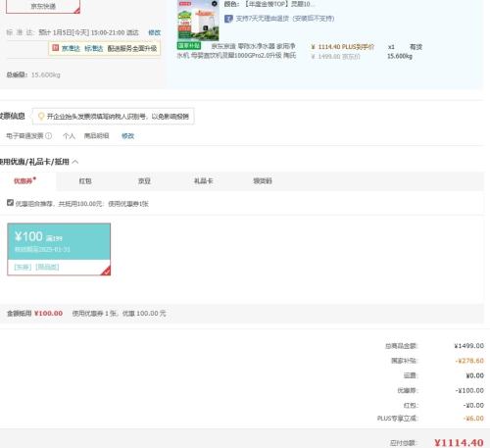Click the 总重量 15.600kg text

pos(33,75)
